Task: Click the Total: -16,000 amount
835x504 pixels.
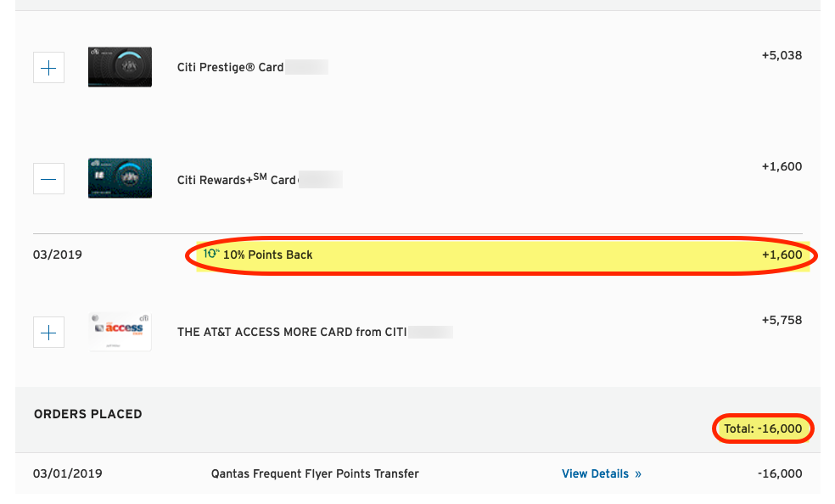Action: 763,428
